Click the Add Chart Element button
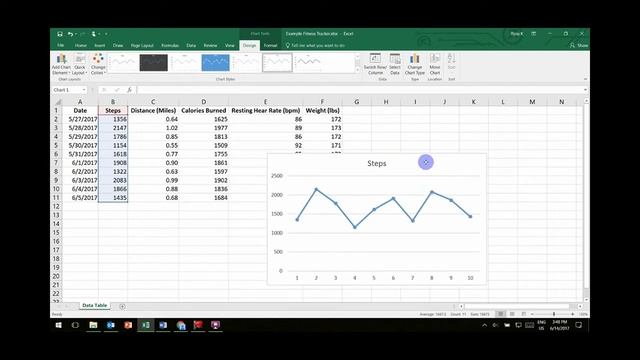The image size is (640, 360). point(61,64)
